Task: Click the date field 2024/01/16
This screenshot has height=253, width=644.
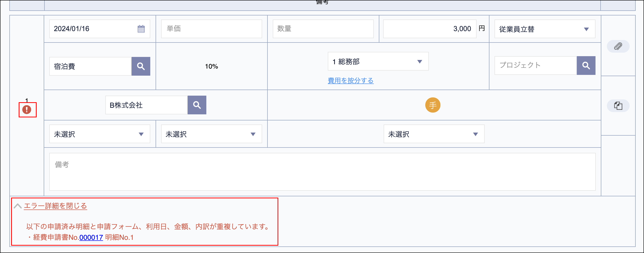Action: coord(100,29)
